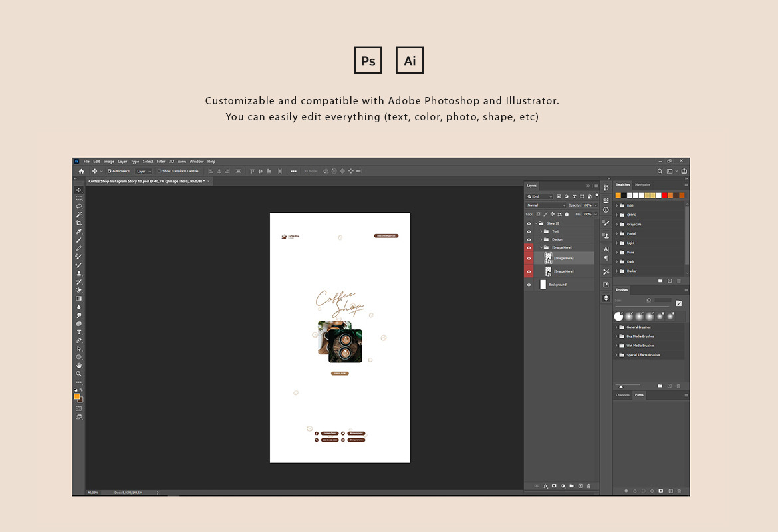The width and height of the screenshot is (778, 532).
Task: Switch to the Navigator tab
Action: point(642,184)
